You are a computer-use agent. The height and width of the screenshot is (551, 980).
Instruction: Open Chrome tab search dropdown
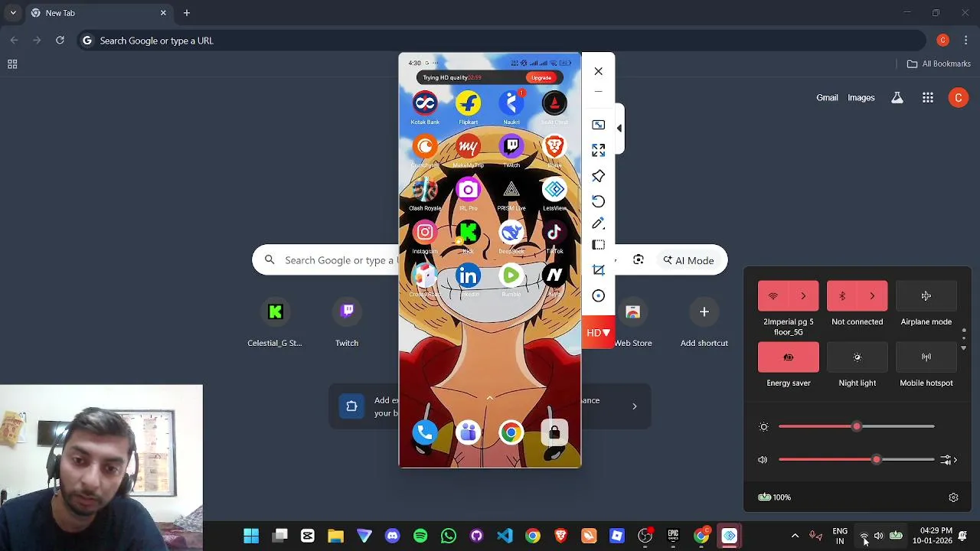point(13,13)
